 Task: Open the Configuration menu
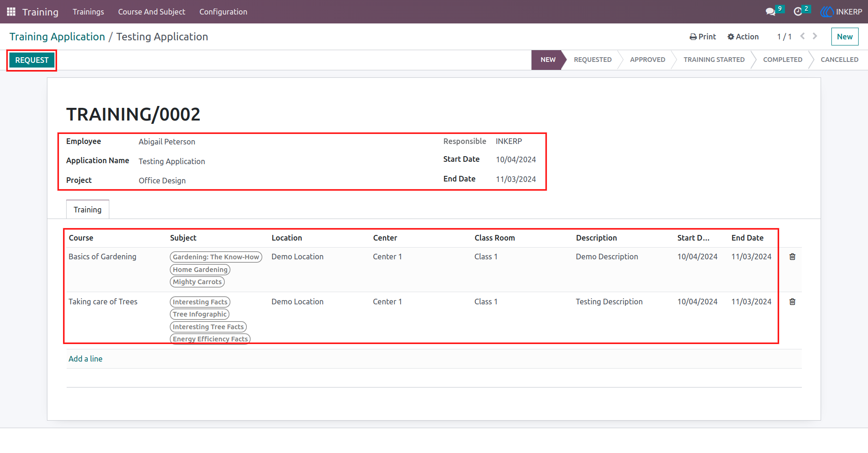223,12
